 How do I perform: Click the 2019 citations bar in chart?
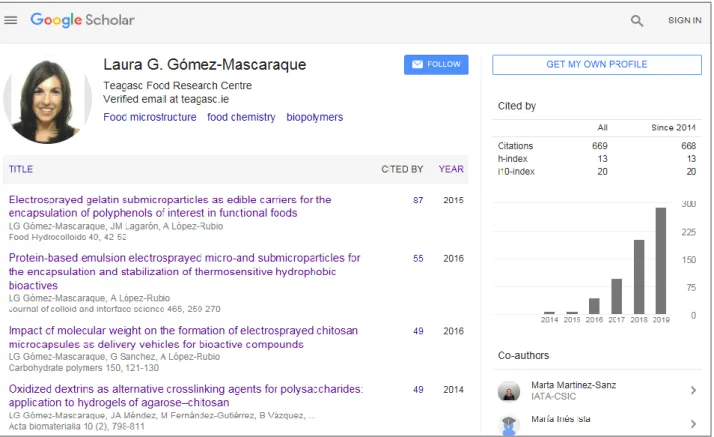[661, 261]
